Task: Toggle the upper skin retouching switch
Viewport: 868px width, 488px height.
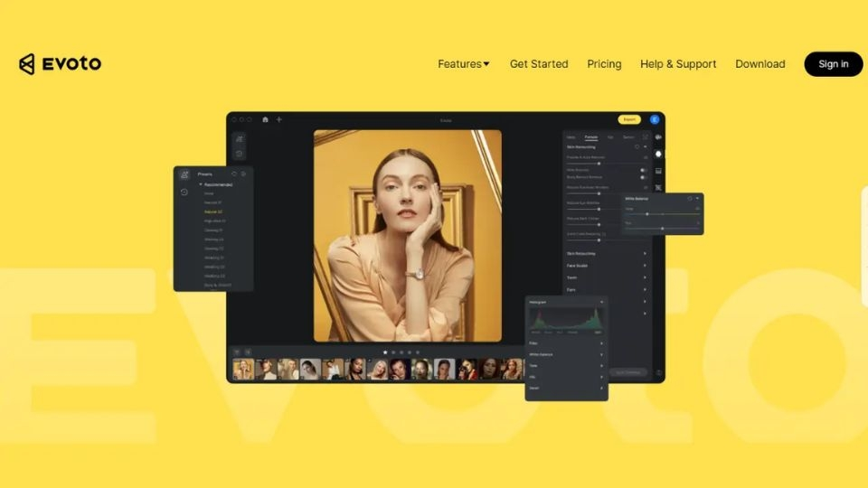Action: 645,169
